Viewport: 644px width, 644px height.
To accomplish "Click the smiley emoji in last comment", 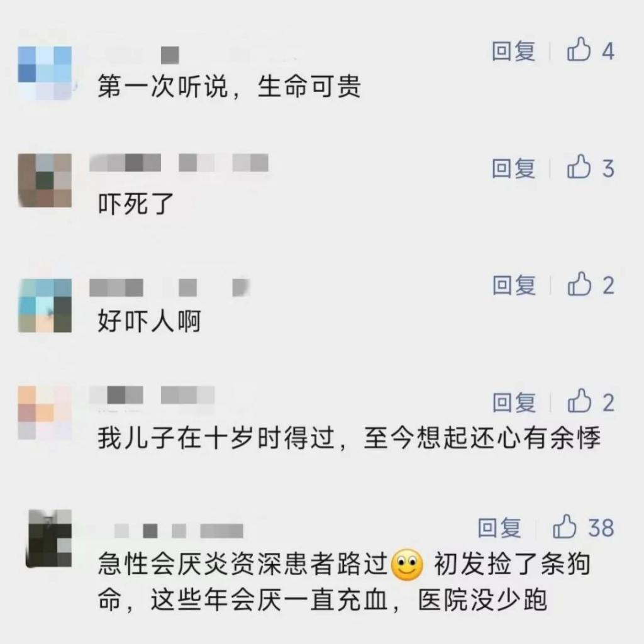I will click(407, 565).
